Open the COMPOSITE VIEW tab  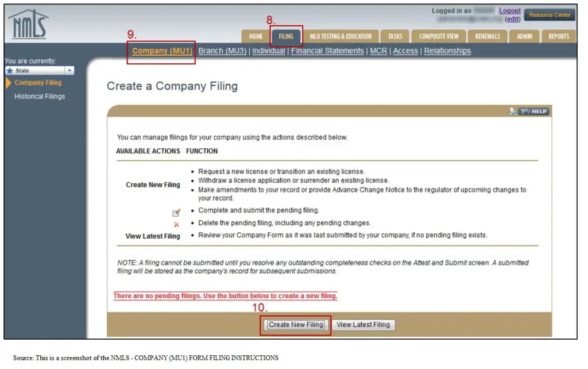coord(439,36)
